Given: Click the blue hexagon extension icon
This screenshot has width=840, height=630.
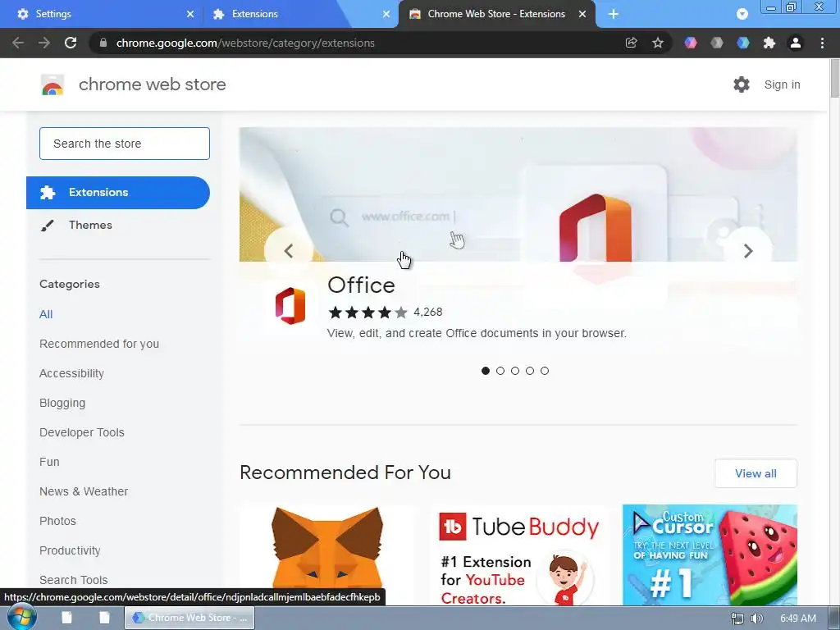Looking at the screenshot, I should coord(743,43).
